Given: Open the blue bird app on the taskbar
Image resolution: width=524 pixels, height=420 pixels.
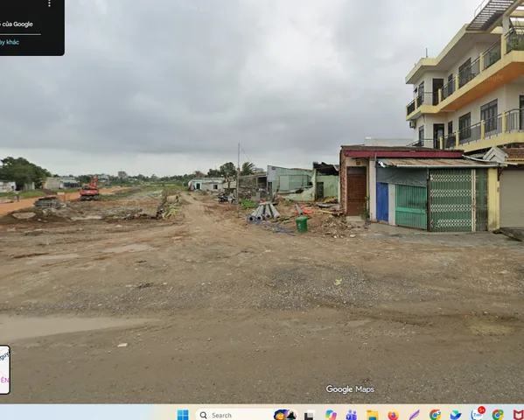Looking at the screenshot, I should 456,415.
